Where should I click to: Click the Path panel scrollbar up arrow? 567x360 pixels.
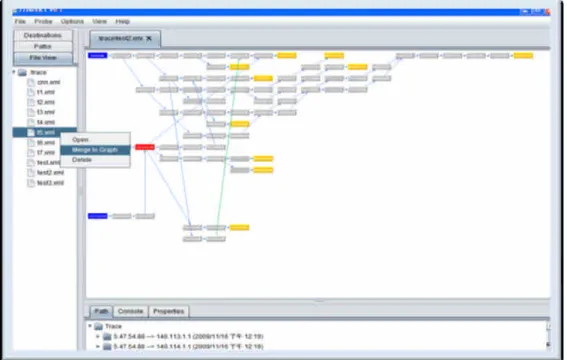[548, 327]
